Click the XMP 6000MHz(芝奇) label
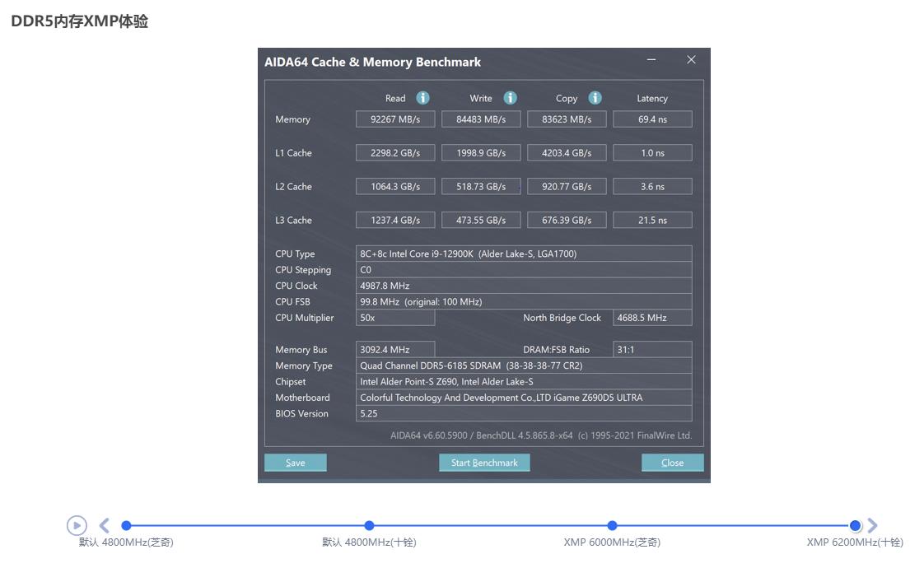924x568 pixels. (612, 542)
